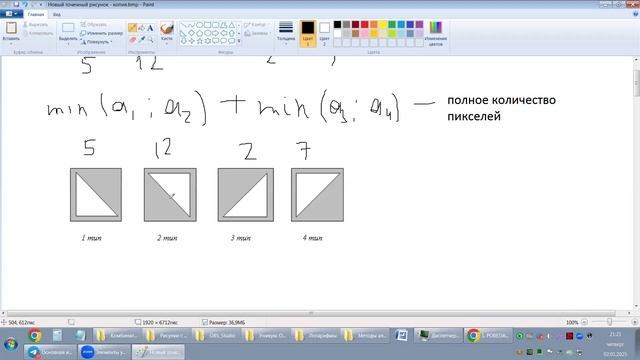The height and width of the screenshot is (360, 640).
Task: Select the Color picker eyedropper tool
Action: pos(141,40)
